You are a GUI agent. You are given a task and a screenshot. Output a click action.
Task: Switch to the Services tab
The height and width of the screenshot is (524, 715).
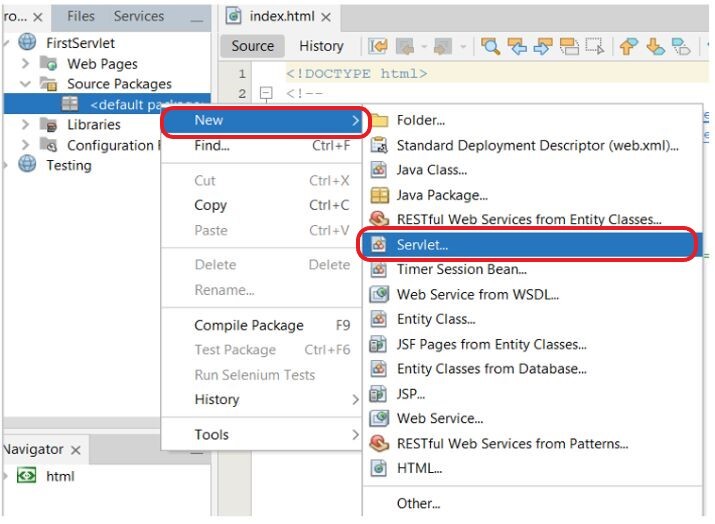138,16
